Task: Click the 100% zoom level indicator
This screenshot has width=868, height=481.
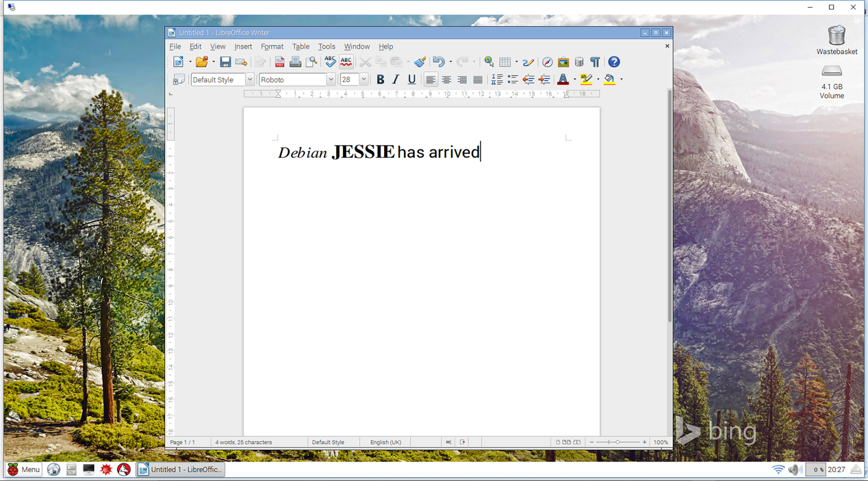Action: [661, 442]
